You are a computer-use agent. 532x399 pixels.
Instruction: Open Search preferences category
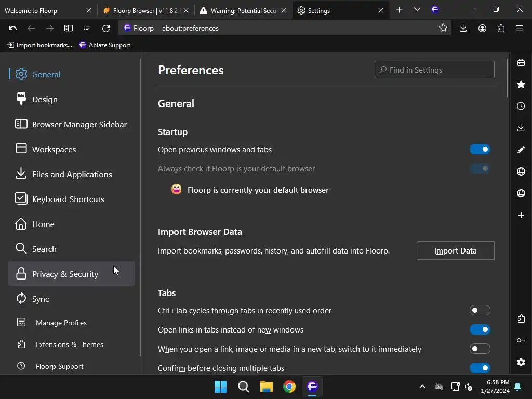coord(71,249)
